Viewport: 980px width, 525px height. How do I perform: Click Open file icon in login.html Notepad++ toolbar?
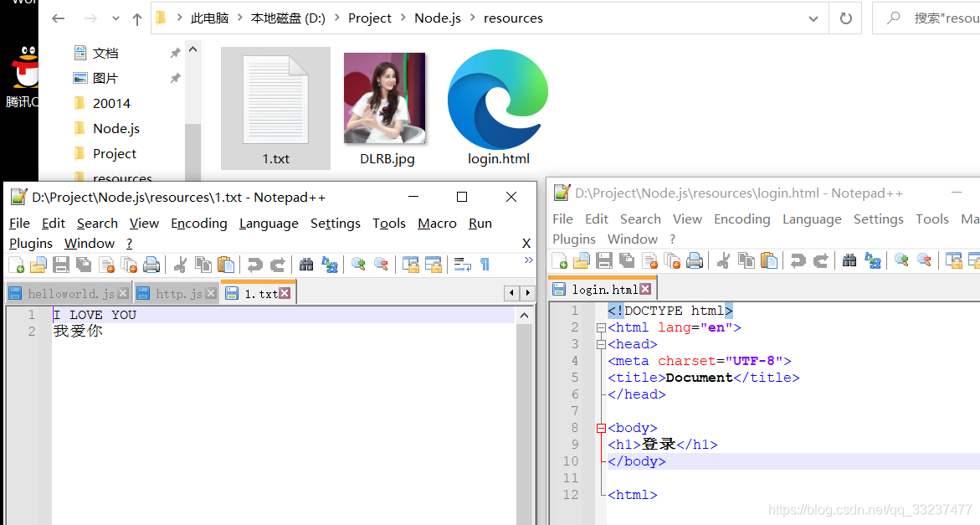coord(582,260)
